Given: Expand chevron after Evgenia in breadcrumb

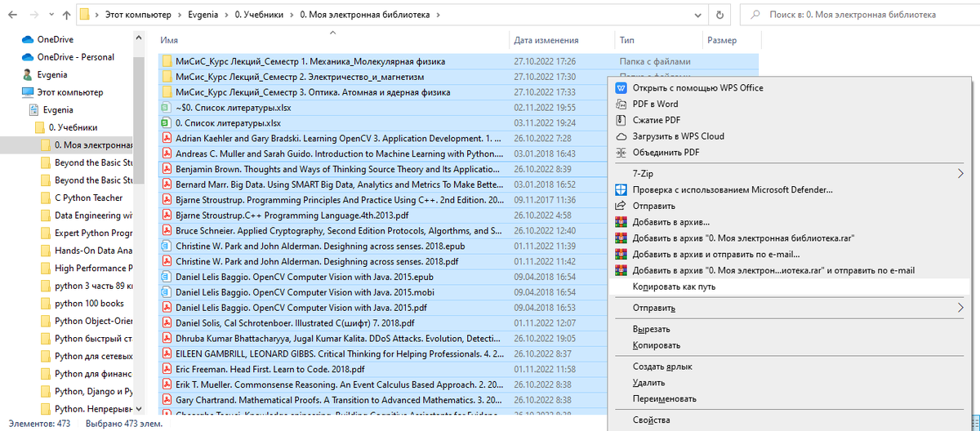Looking at the screenshot, I should (227, 15).
